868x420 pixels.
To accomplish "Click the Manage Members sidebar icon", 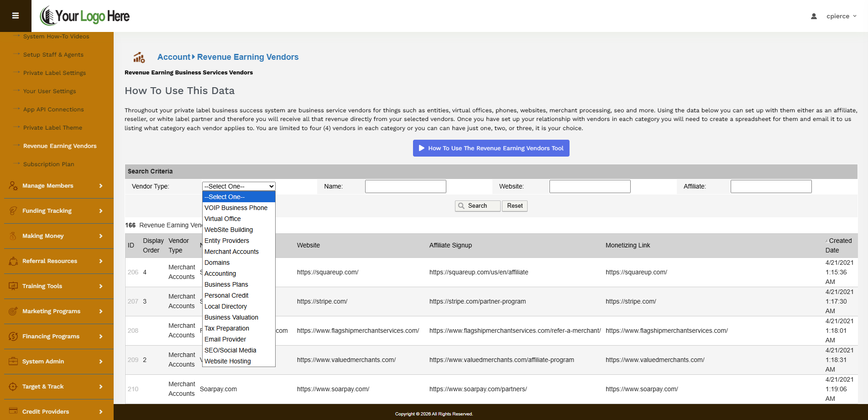I will pyautogui.click(x=13, y=186).
